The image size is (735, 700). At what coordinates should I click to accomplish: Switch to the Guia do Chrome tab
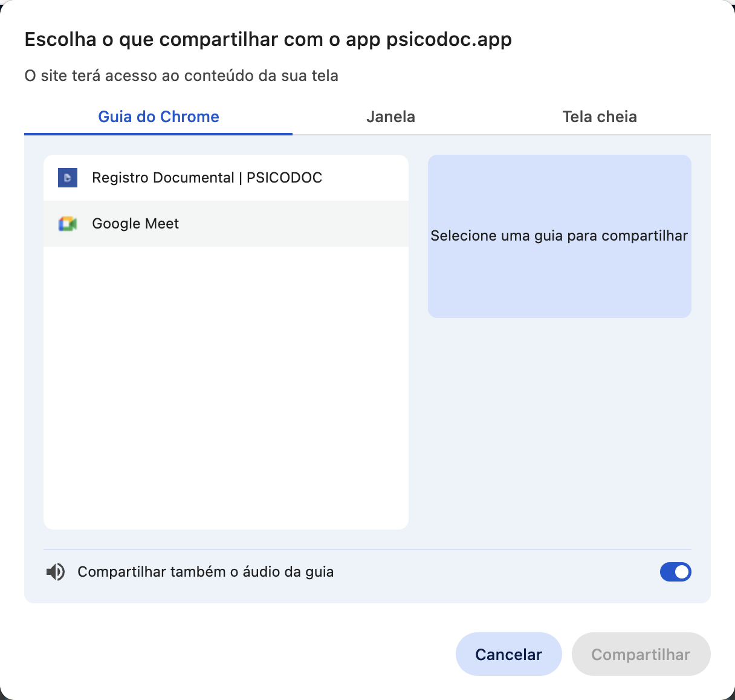pyautogui.click(x=158, y=117)
